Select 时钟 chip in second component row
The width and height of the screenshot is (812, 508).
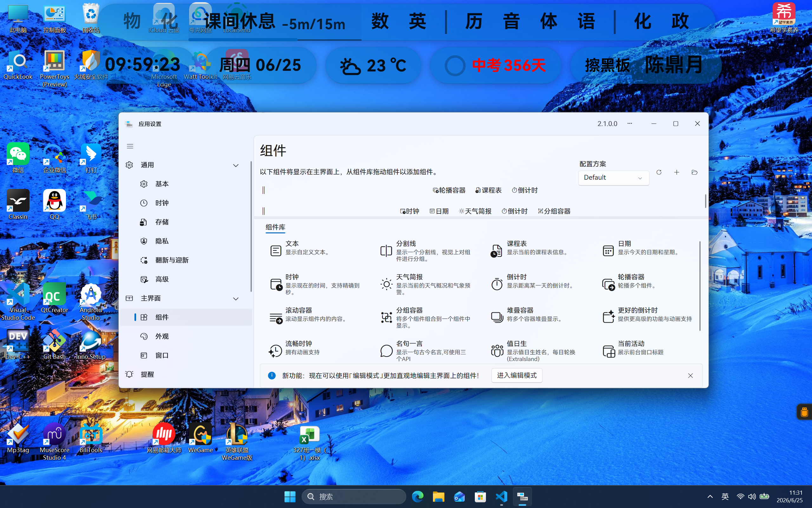pyautogui.click(x=409, y=211)
